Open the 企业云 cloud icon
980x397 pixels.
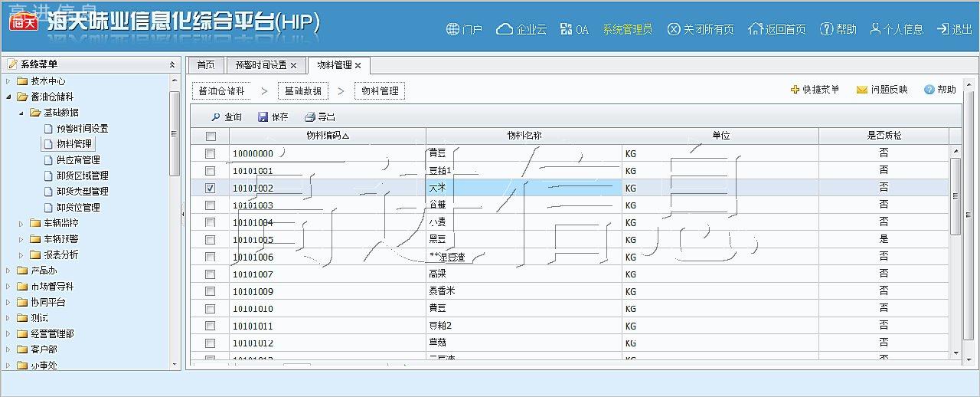pyautogui.click(x=504, y=29)
